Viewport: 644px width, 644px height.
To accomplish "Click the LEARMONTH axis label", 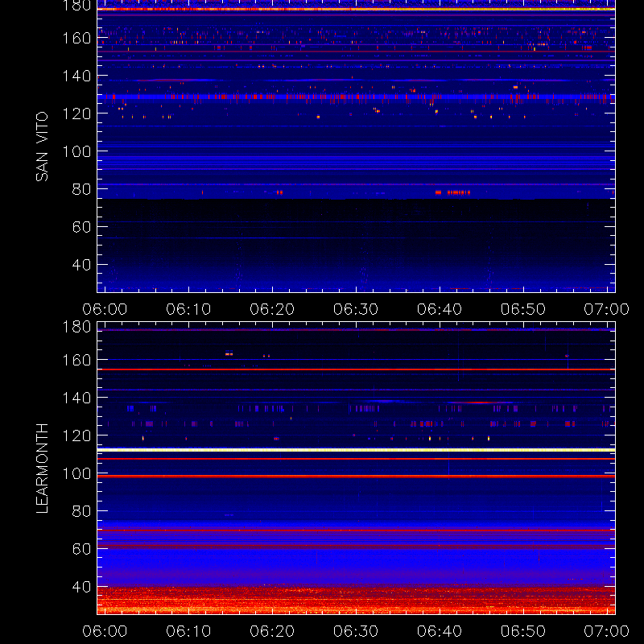I will pyautogui.click(x=42, y=469).
